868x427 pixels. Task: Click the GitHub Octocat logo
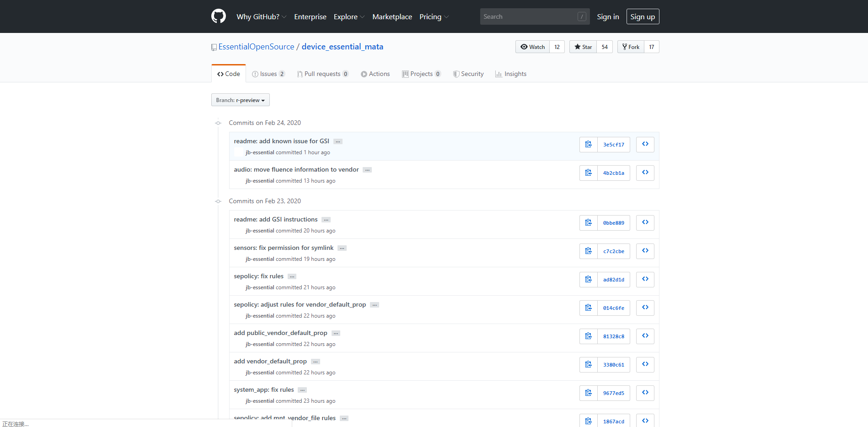point(218,16)
